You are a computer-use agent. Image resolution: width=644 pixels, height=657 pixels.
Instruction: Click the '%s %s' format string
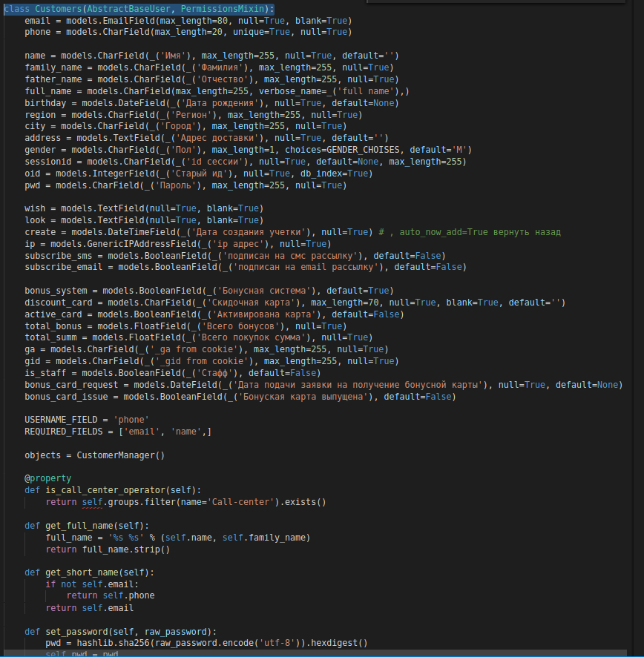tap(126, 537)
